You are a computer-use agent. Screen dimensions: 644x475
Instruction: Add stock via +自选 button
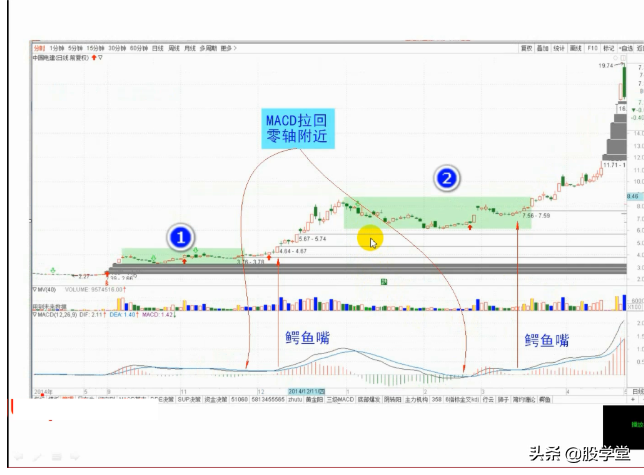(626, 48)
